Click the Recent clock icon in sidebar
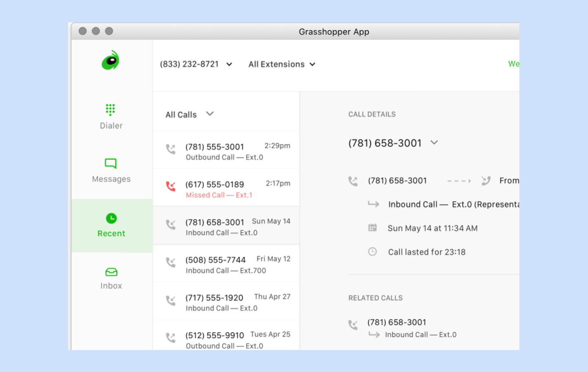The width and height of the screenshot is (588, 372). 111,219
